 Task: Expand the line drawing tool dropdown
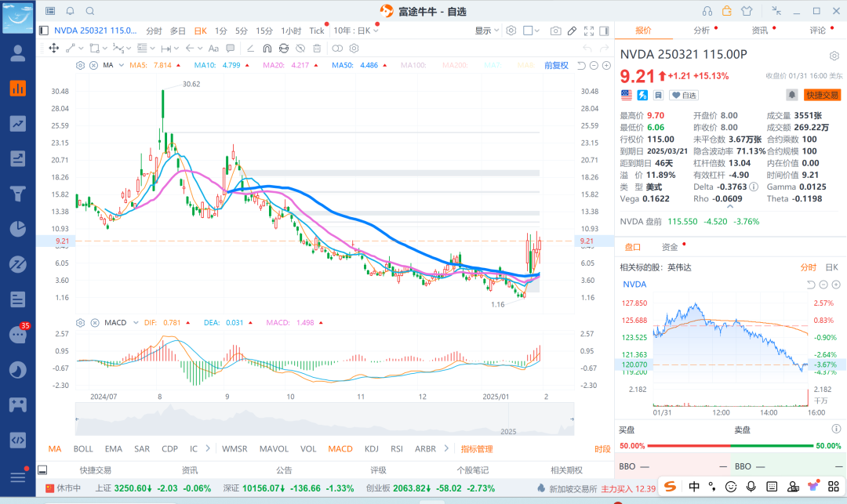81,48
